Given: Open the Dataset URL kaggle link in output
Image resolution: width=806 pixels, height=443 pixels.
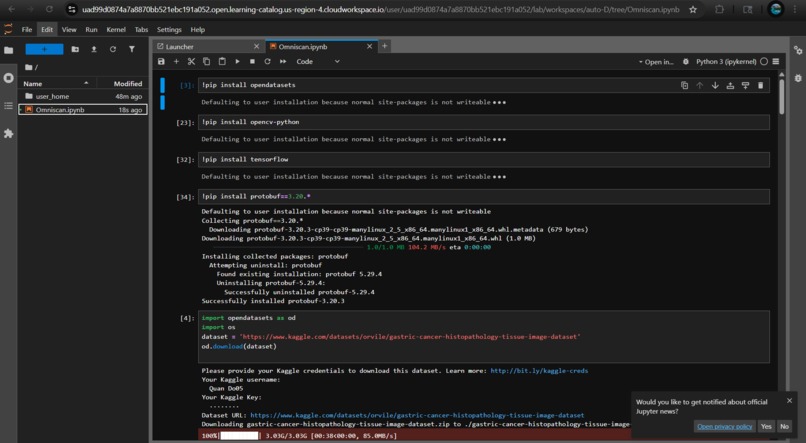Looking at the screenshot, I should click(x=417, y=415).
